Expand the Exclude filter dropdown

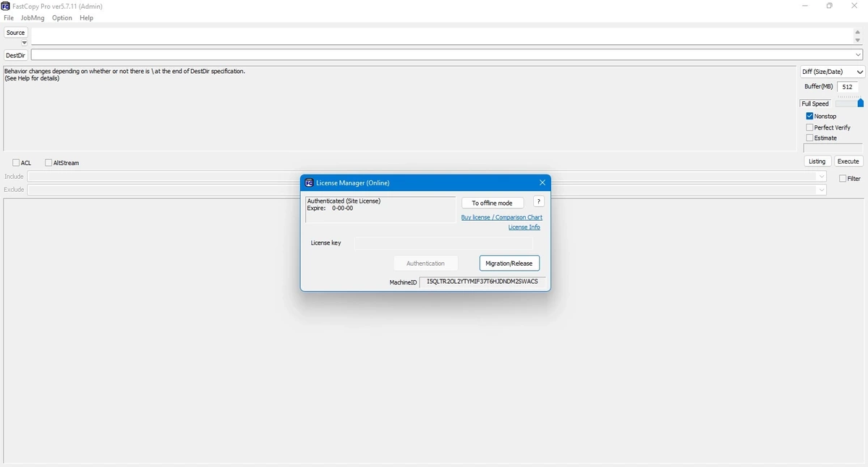coord(822,190)
